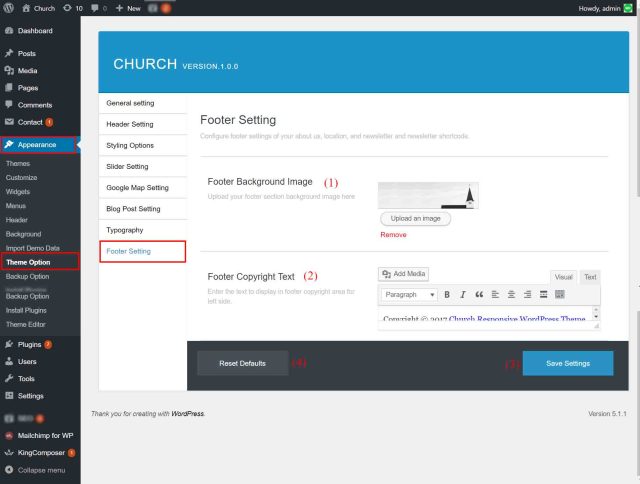Align text right in editor
Screen dimensions: 640x484
[x=527, y=295]
